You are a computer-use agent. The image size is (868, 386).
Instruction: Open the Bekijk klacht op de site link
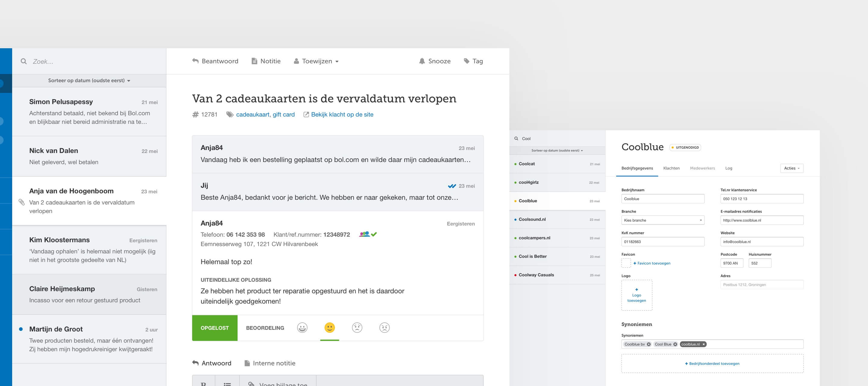[342, 115]
